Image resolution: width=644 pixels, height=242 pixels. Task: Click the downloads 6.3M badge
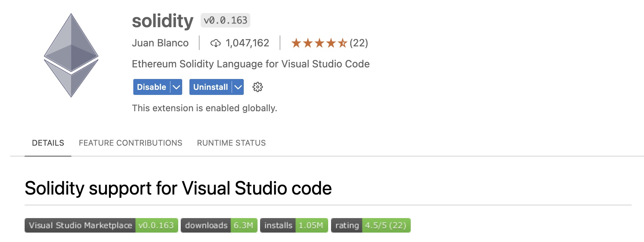pyautogui.click(x=219, y=225)
